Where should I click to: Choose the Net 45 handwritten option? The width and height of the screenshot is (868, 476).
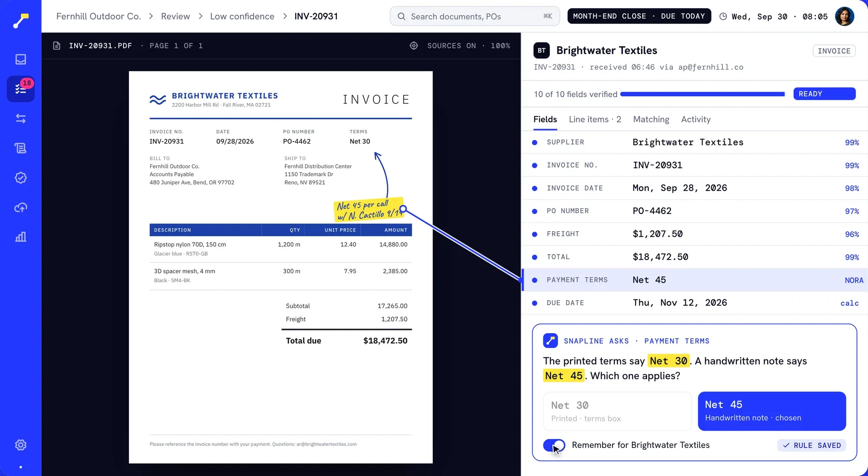(772, 411)
